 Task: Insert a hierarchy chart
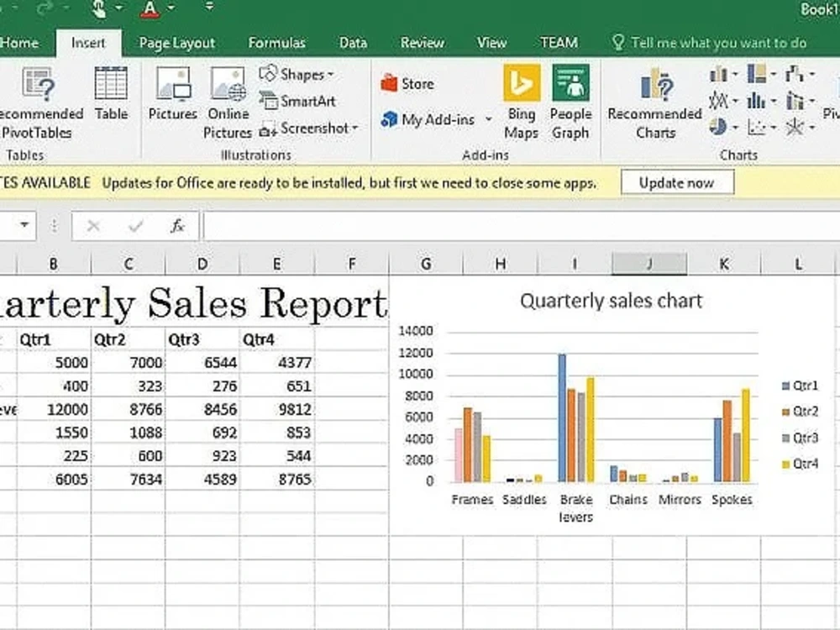[x=762, y=74]
